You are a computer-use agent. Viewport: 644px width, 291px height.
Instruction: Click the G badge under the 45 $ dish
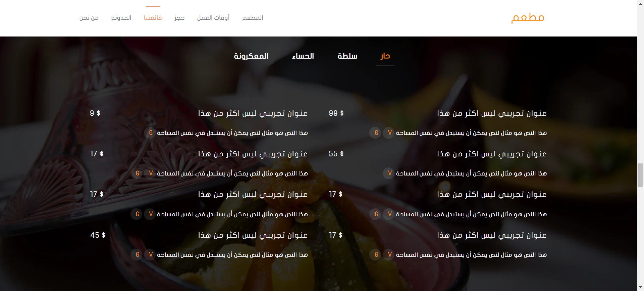click(x=137, y=255)
